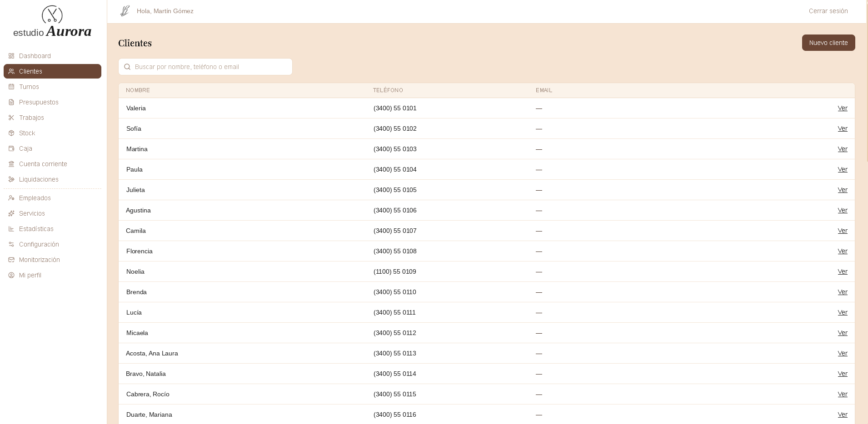Click the Liquidaciones coins icon
The height and width of the screenshot is (424, 868).
[11, 179]
